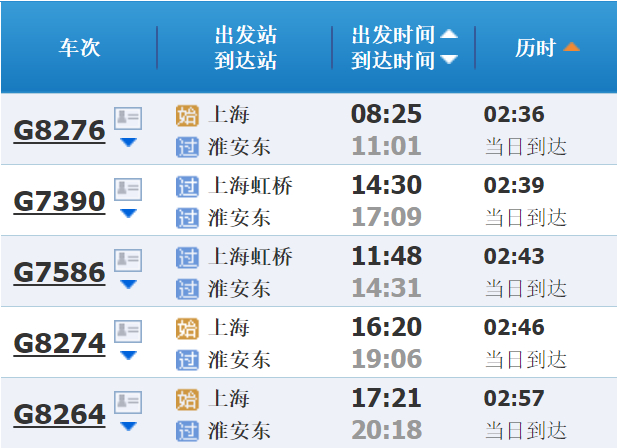
Task: Open ID card icon beside G8276
Action: pyautogui.click(x=128, y=118)
